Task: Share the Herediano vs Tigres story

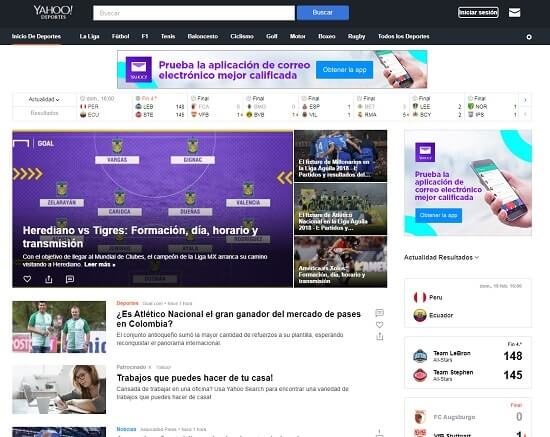Action: click(49, 279)
